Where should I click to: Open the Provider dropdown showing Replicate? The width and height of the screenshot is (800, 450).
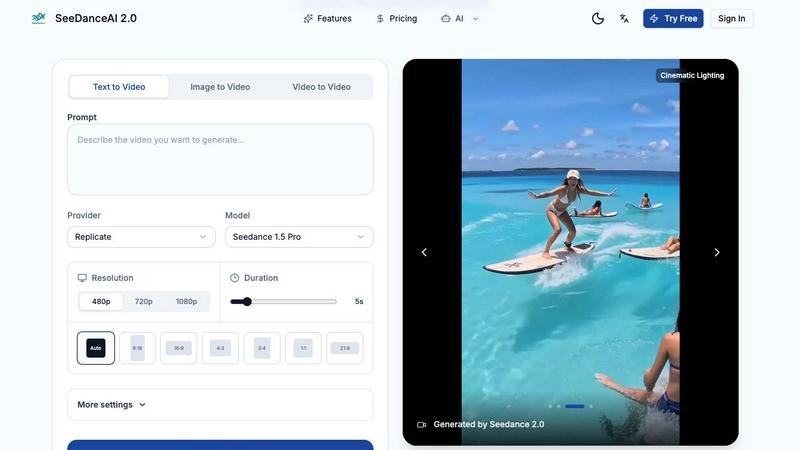point(141,237)
